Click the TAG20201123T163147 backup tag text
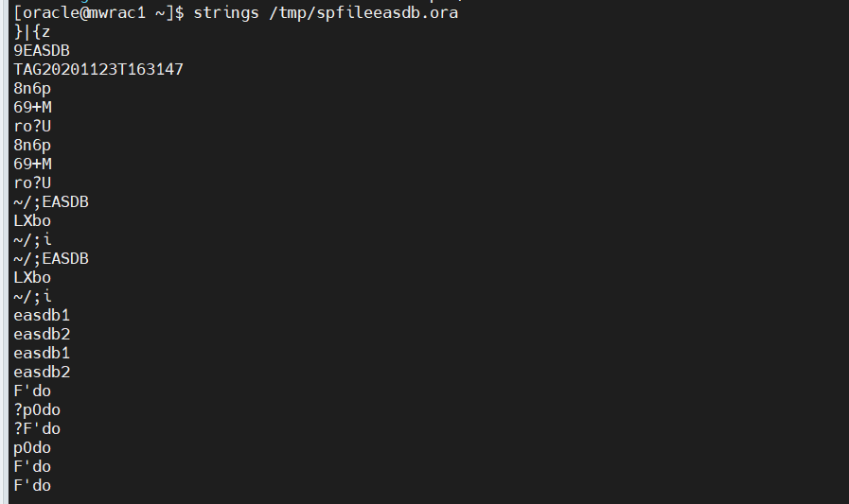This screenshot has height=504, width=849. pyautogui.click(x=98, y=70)
